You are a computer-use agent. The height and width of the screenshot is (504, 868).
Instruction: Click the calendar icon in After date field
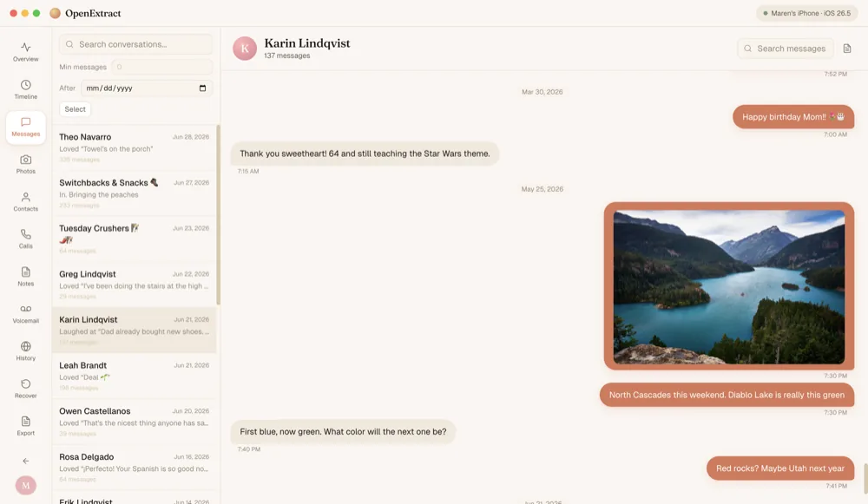[x=202, y=88]
